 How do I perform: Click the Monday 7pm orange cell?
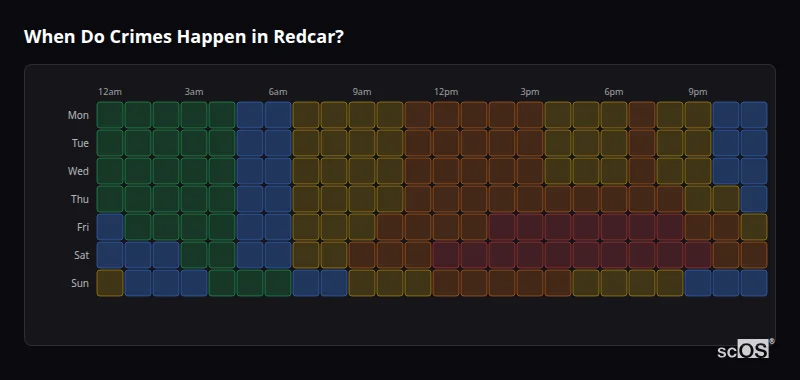coord(642,115)
